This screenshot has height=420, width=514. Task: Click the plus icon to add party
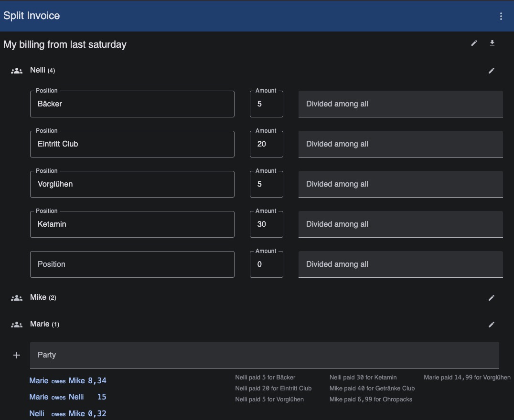pyautogui.click(x=17, y=355)
